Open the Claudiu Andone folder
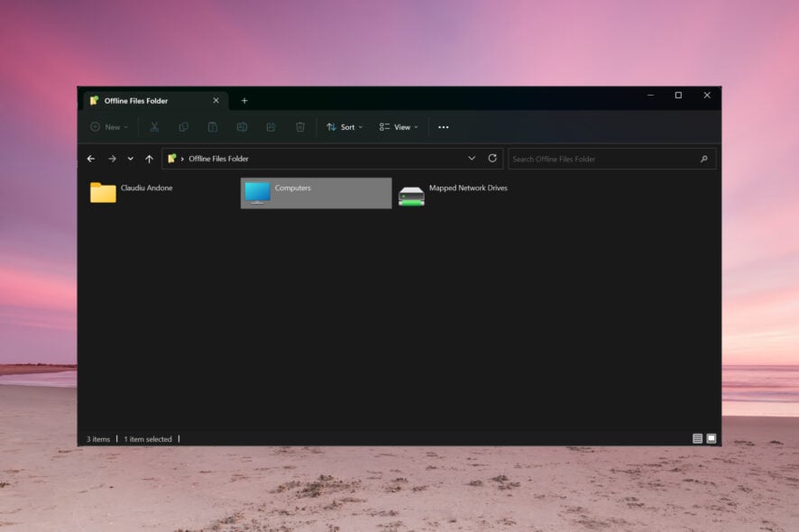799x532 pixels. (102, 192)
